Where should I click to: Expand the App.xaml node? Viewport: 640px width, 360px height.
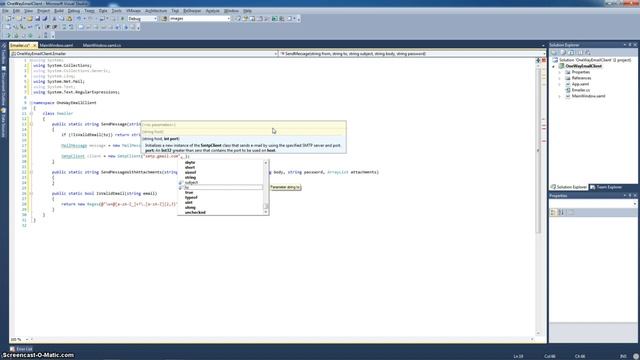560,84
